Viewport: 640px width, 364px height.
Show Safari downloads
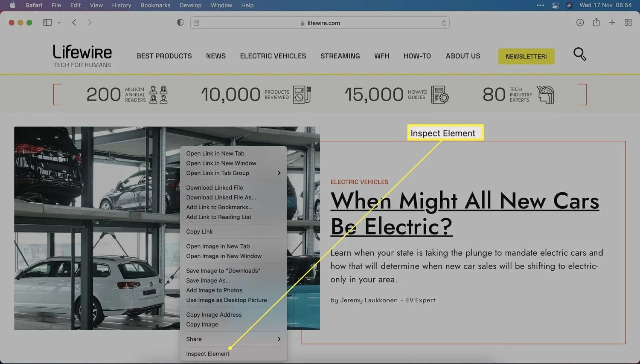point(580,23)
